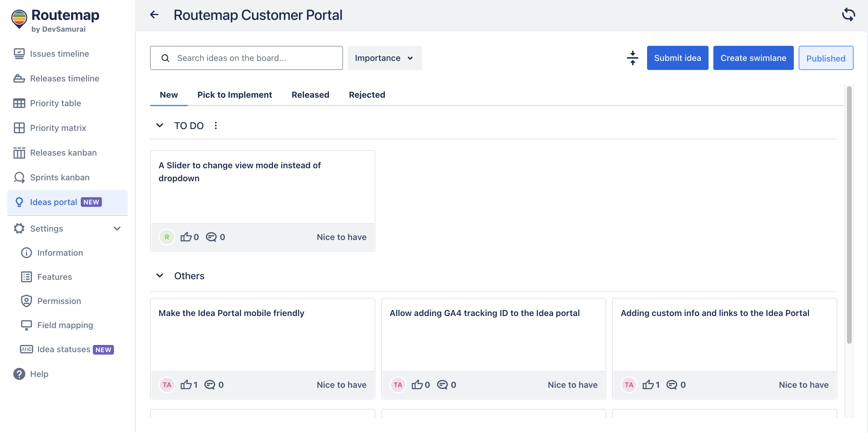868x433 pixels.
Task: Click the Idea statuses sidebar icon
Action: click(26, 349)
